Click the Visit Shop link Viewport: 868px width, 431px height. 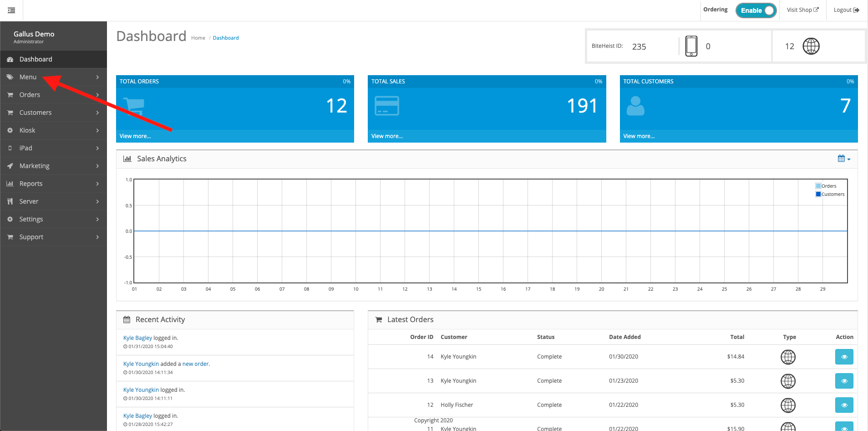[803, 10]
